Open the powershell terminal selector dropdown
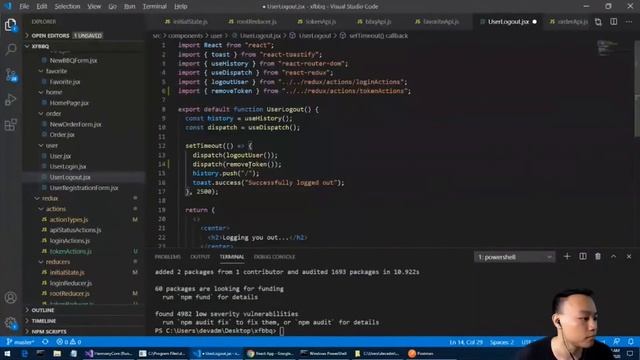The width and height of the screenshot is (640, 360). (x=514, y=257)
